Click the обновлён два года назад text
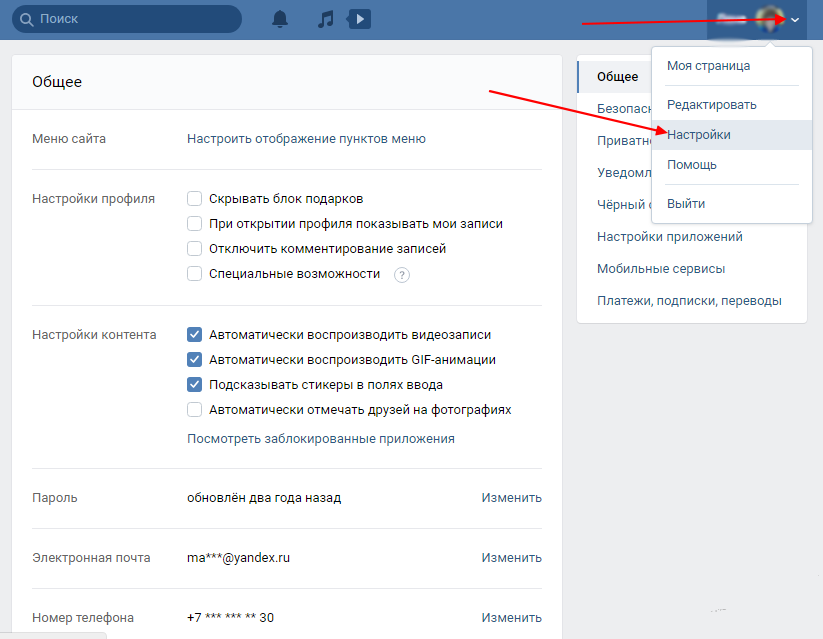 (x=264, y=497)
